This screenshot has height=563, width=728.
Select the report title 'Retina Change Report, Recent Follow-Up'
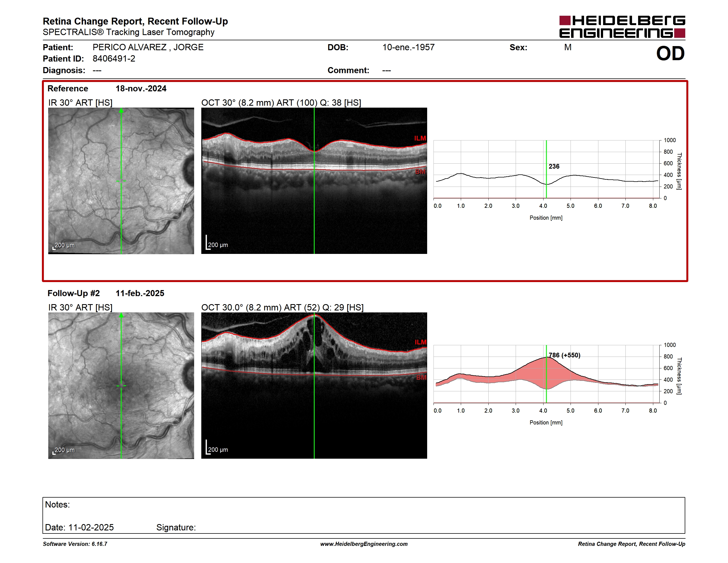pos(135,21)
